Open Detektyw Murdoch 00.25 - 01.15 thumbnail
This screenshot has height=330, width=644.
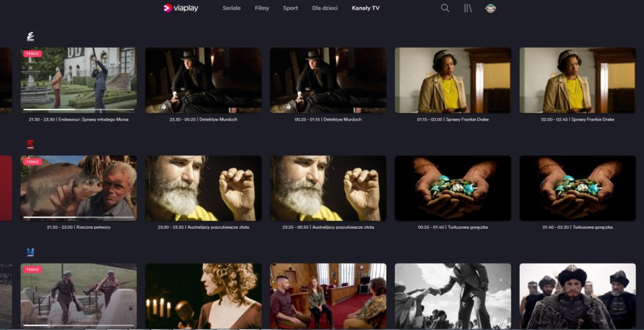(328, 80)
